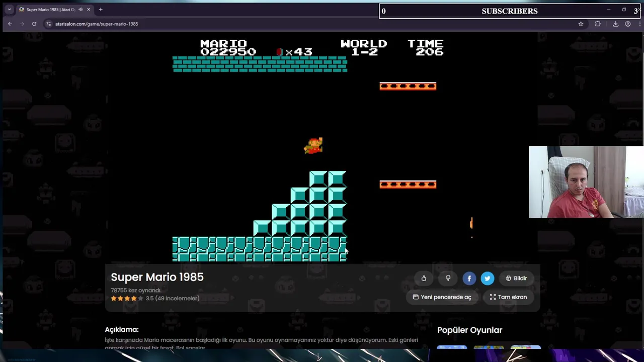Click the lower orange moving platform
Image resolution: width=644 pixels, height=362 pixels.
point(408,185)
